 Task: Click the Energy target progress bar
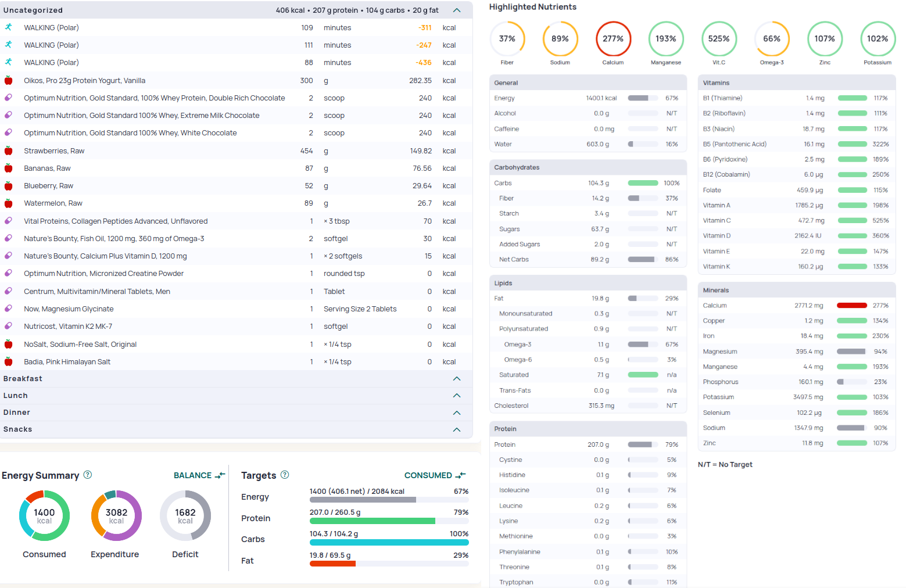[389, 500]
